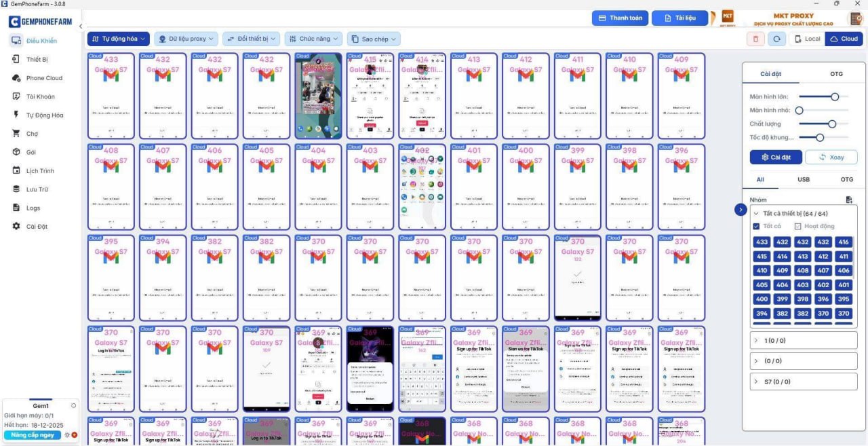Open Tự Động Hóa lightning icon in sidebar
Screen dimensions: 868x446
coord(16,115)
